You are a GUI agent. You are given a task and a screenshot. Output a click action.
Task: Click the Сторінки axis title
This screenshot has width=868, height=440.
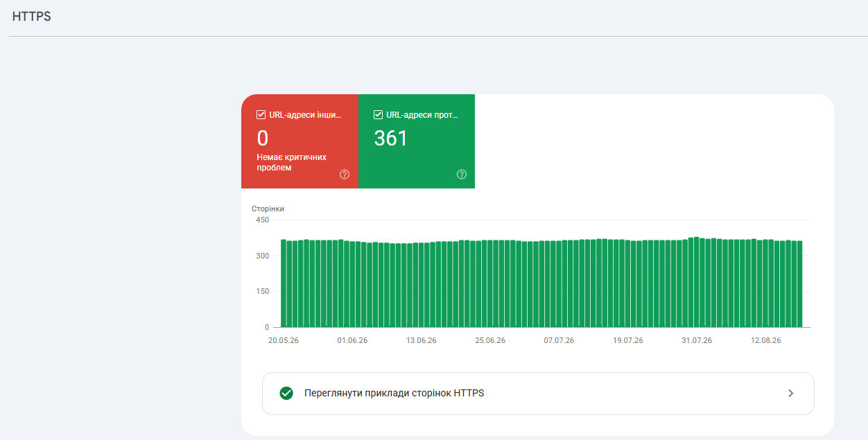point(268,209)
